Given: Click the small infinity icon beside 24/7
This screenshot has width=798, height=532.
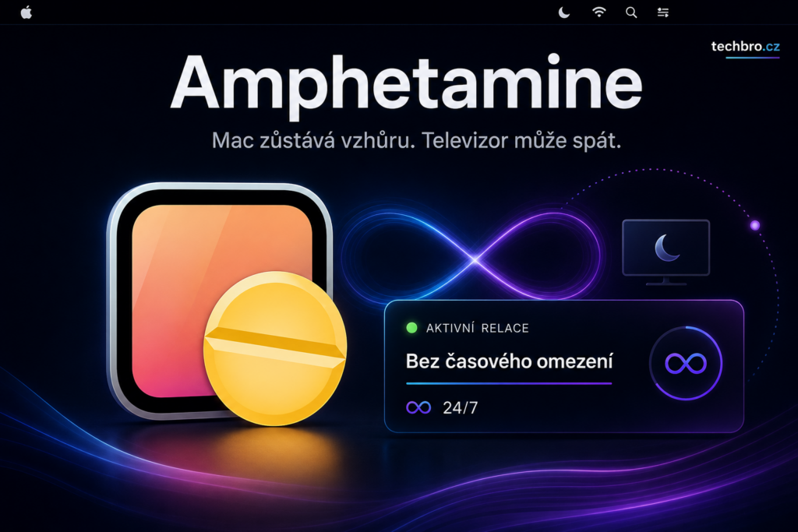Looking at the screenshot, I should 418,407.
